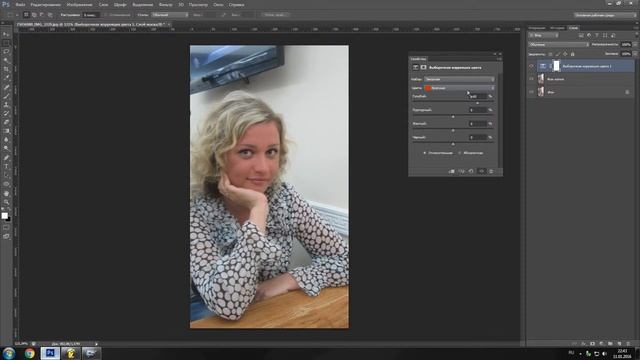The height and width of the screenshot is (360, 640).
Task: Click the delete adjustment trash icon in Properties
Action: (x=491, y=171)
